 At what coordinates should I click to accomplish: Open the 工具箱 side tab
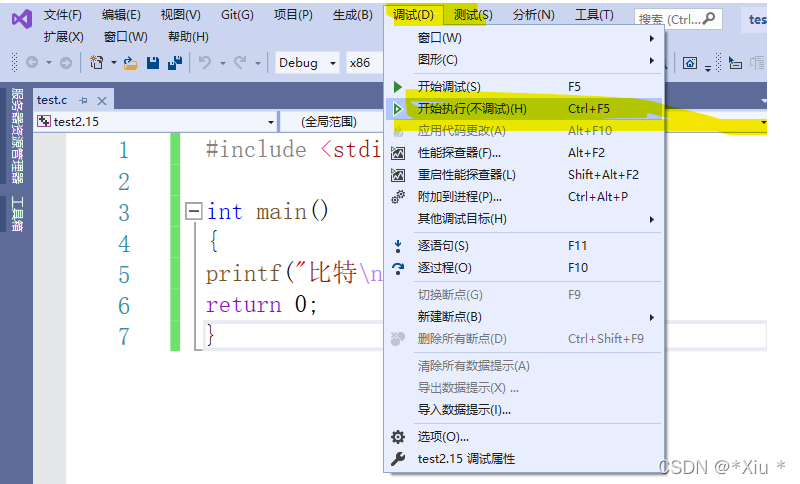click(17, 214)
